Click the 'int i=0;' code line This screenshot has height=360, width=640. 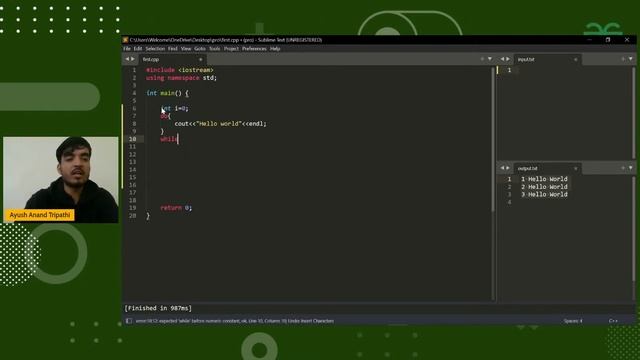coord(174,108)
